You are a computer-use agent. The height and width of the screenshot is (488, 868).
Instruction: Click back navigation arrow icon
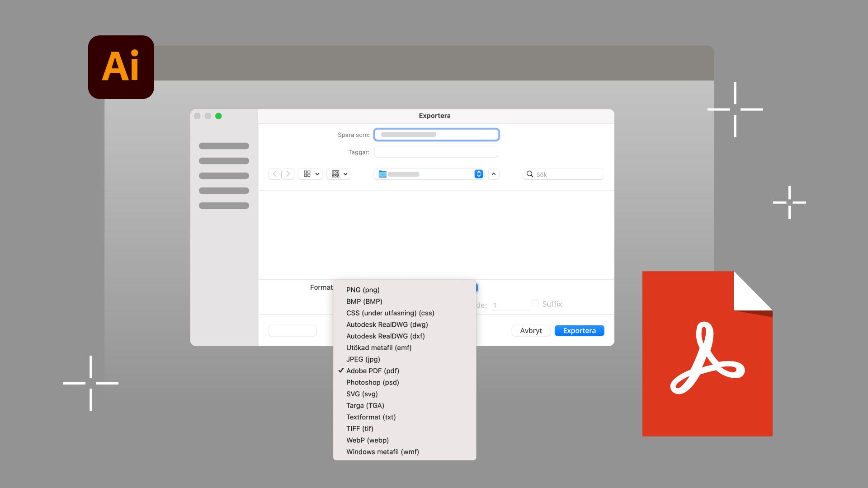[x=274, y=174]
